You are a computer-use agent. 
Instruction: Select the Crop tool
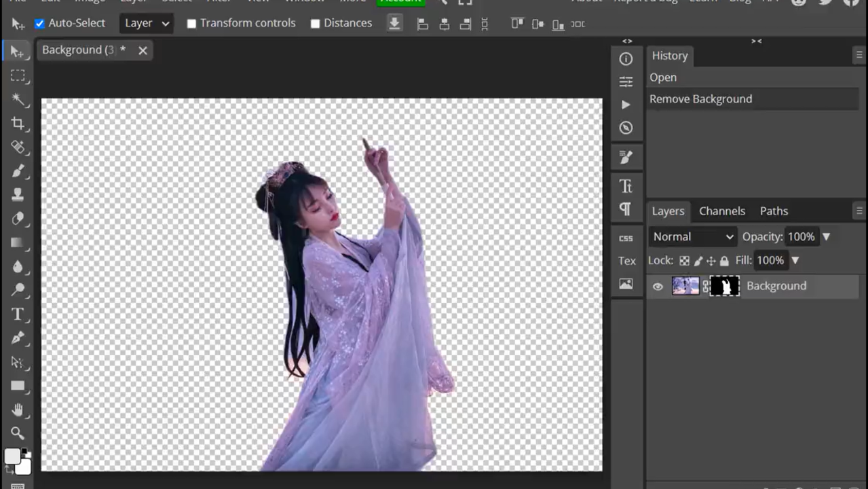point(18,124)
